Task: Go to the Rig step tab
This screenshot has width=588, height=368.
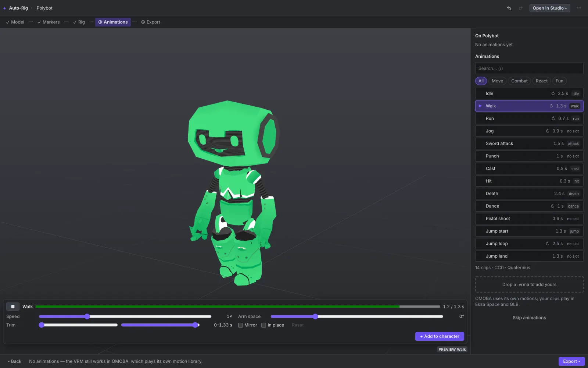Action: pos(79,22)
